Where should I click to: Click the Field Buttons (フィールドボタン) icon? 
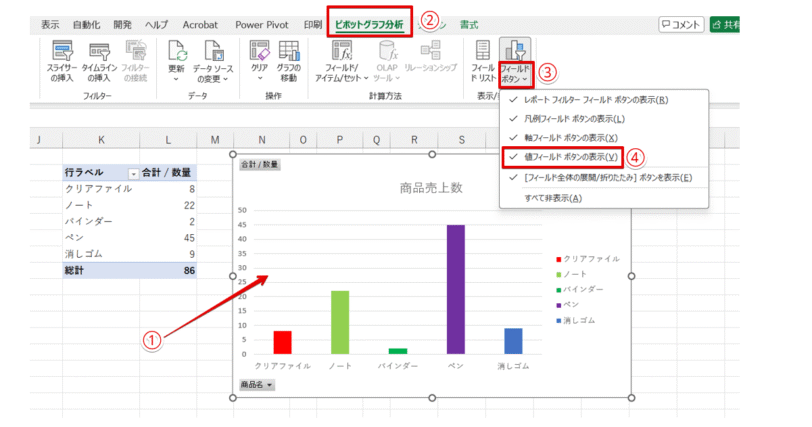(515, 51)
